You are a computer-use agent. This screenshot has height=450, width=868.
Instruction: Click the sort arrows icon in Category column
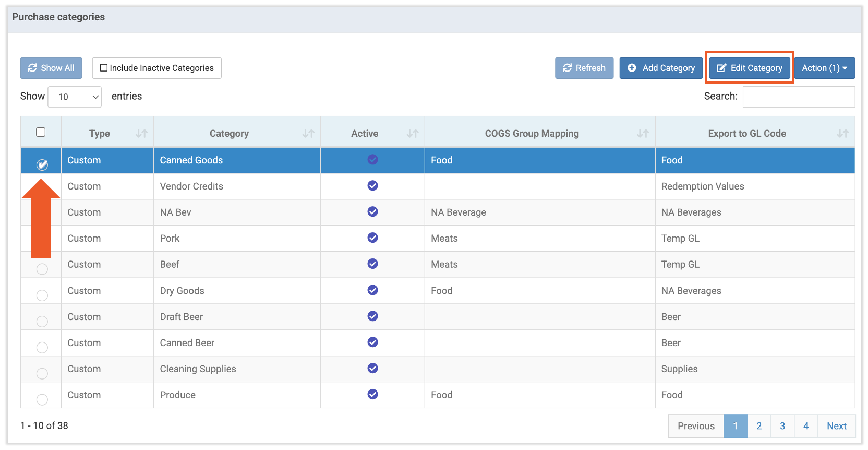(308, 134)
